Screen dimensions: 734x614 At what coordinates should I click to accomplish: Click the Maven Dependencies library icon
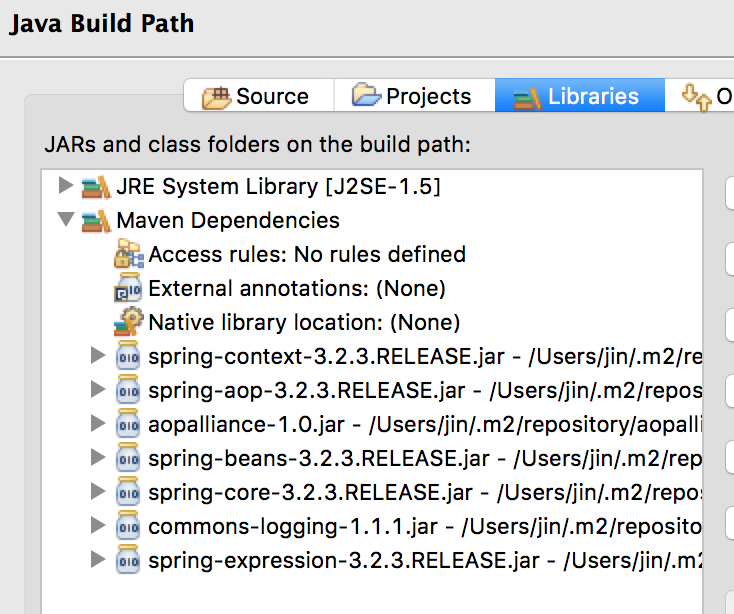[96, 221]
